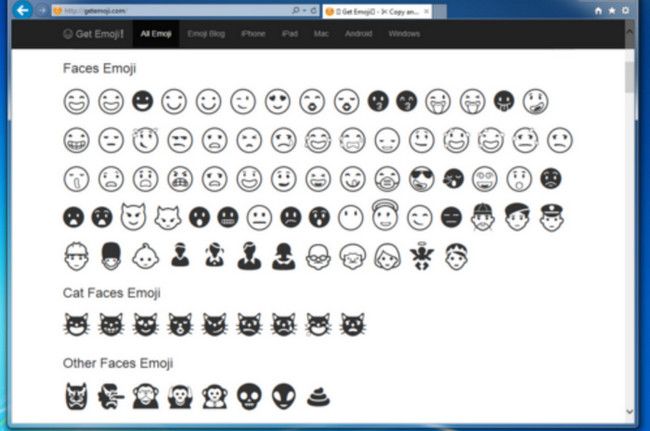
Task: Open the Emoji Blog tab
Action: [207, 33]
